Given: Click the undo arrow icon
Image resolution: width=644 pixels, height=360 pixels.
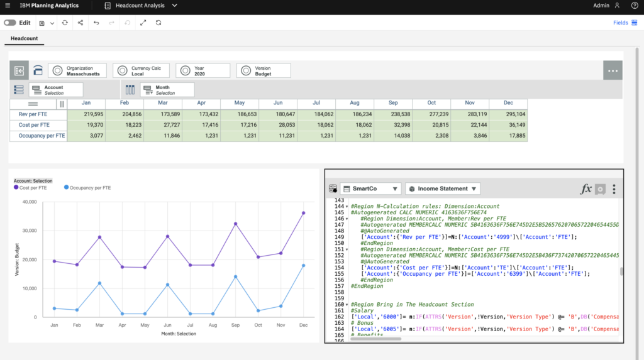Looking at the screenshot, I should click(x=96, y=23).
